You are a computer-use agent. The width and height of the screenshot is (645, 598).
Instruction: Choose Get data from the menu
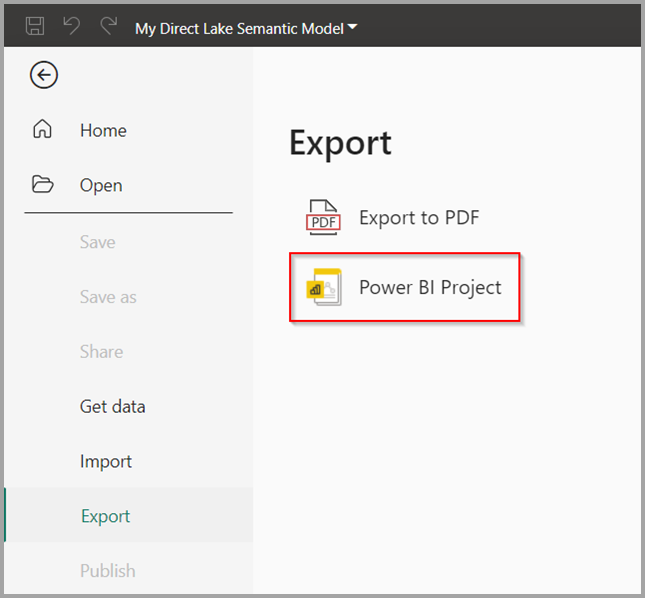(113, 407)
